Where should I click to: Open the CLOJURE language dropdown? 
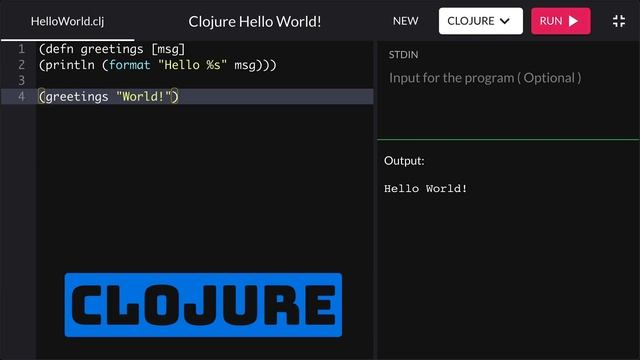[480, 21]
